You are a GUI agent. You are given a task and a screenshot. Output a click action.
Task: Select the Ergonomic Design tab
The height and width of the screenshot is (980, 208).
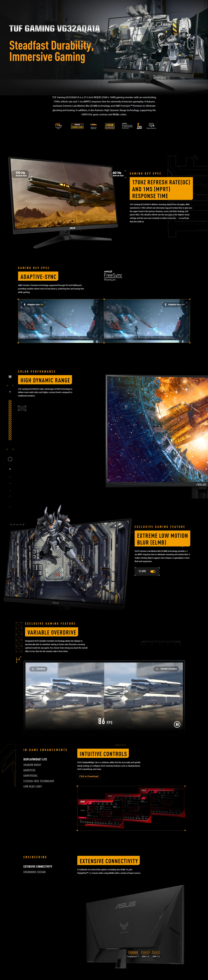[34, 872]
